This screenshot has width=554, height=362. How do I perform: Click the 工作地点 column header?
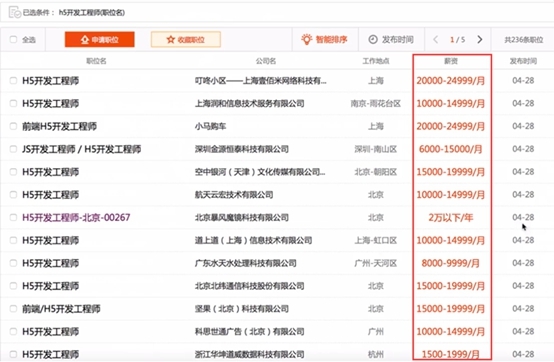point(376,61)
